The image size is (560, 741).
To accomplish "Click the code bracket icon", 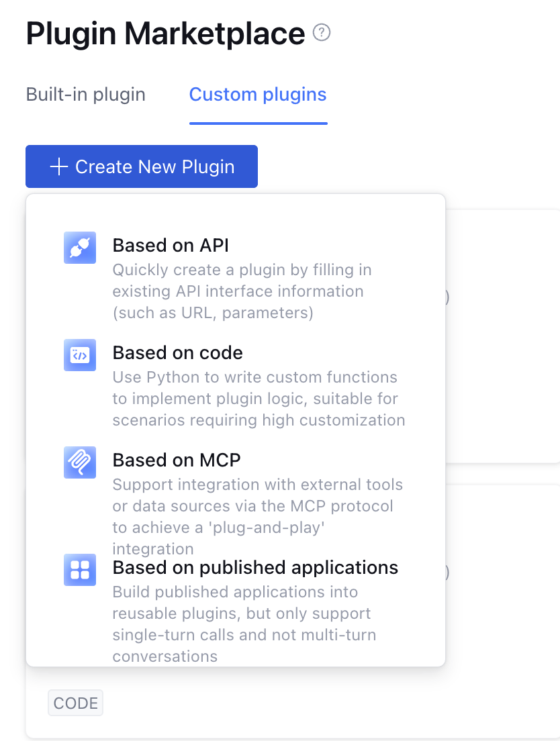I will (x=80, y=355).
